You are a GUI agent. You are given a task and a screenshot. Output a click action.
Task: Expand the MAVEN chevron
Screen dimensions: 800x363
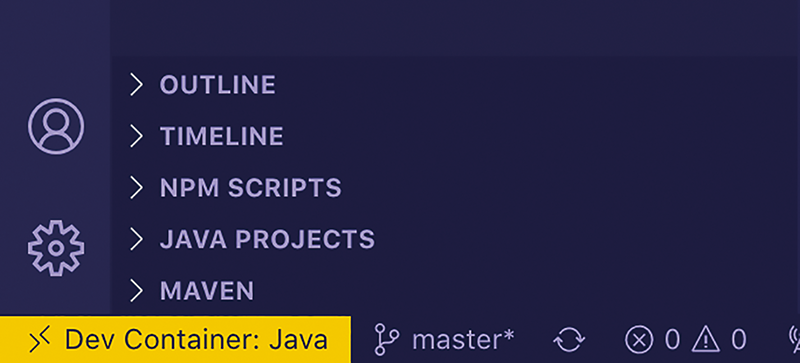pyautogui.click(x=136, y=291)
